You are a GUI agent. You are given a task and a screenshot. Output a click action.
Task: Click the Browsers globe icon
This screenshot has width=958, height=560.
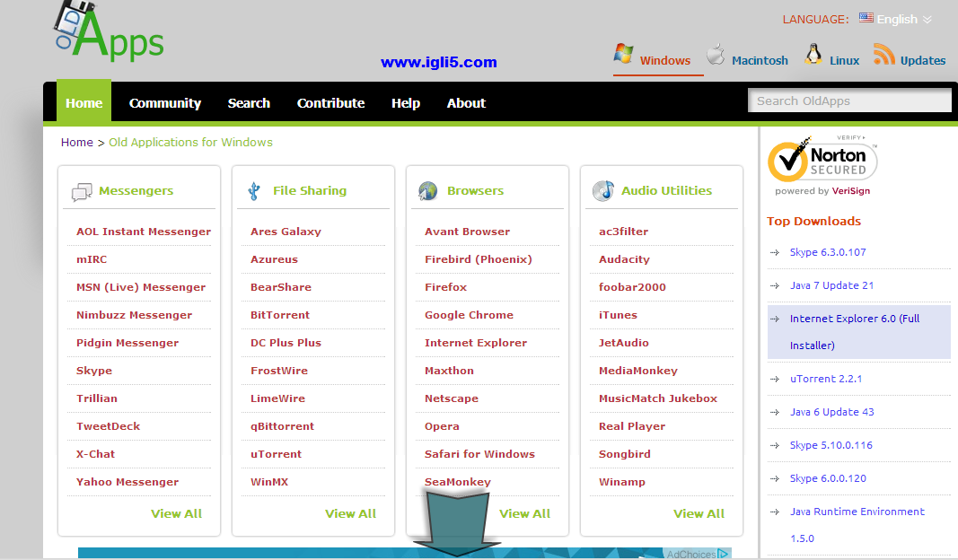click(x=428, y=191)
